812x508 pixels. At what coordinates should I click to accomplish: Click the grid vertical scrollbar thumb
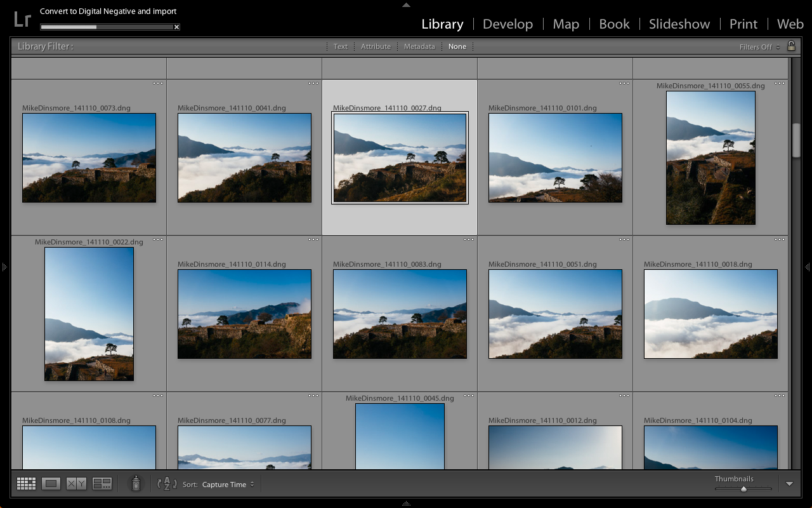(x=796, y=140)
